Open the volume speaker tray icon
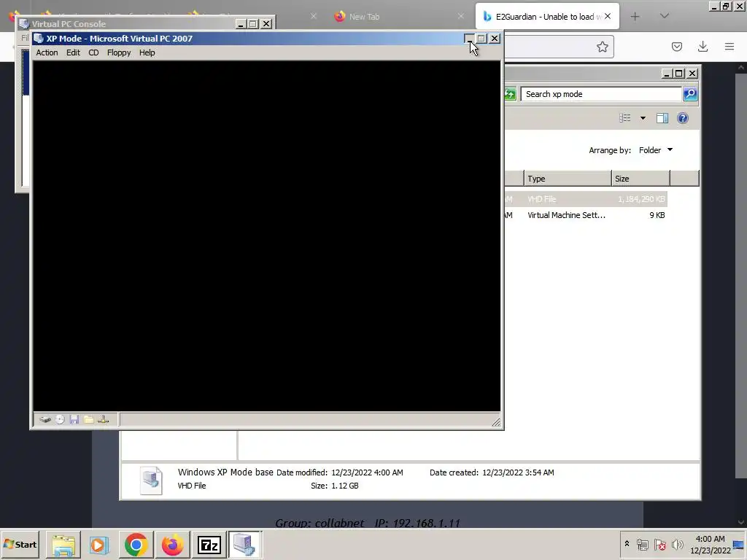The width and height of the screenshot is (747, 560). pos(677,544)
